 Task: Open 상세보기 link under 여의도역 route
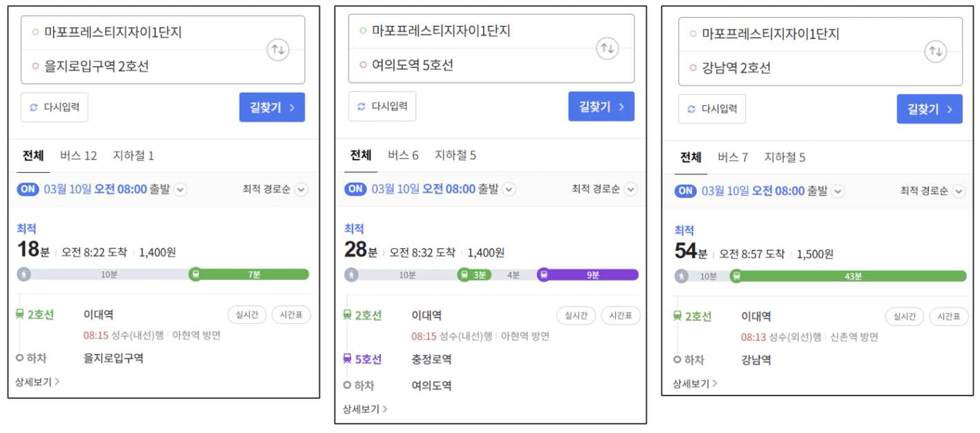point(365,409)
